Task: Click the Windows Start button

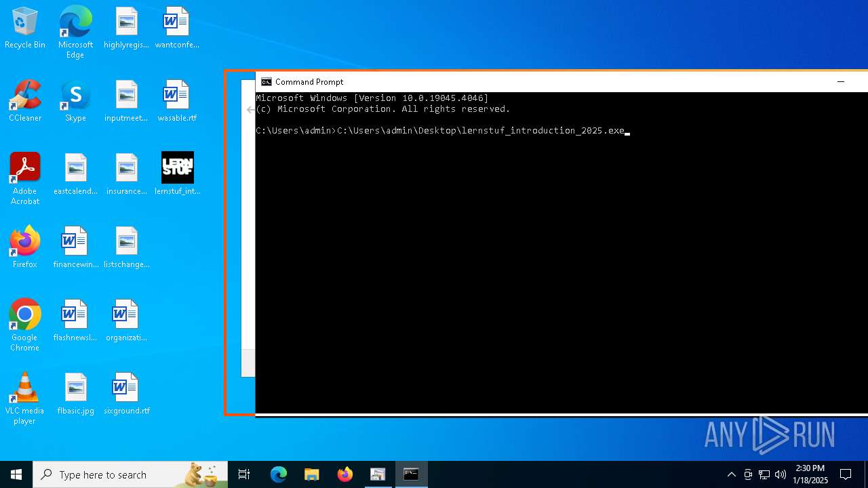Action: pos(16,474)
